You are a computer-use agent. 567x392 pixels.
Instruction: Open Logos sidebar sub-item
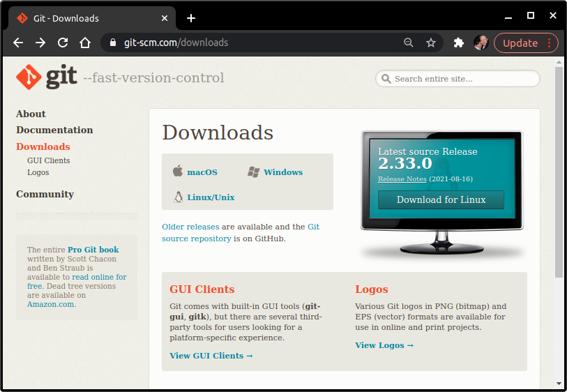click(38, 172)
